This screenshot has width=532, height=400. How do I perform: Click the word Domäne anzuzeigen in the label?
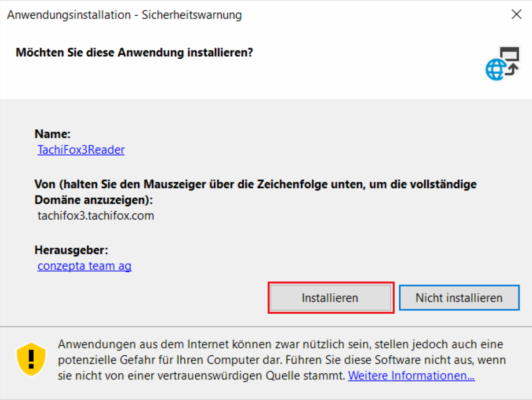pyautogui.click(x=93, y=200)
